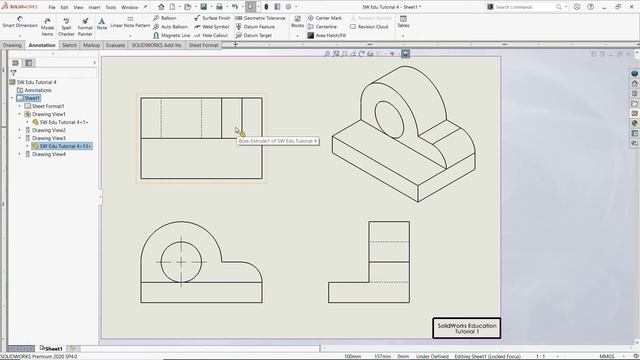Select the Magnetic Line tool
This screenshot has width=640, height=360.
coord(171,36)
